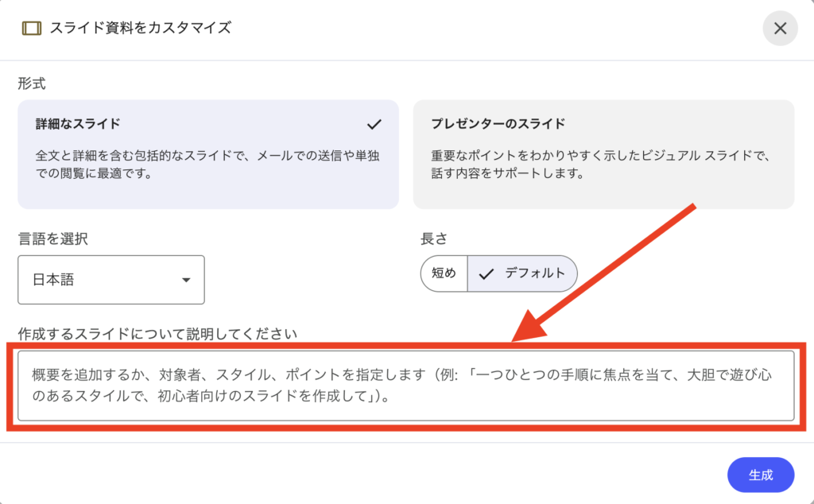Click the 形式 section label
The image size is (814, 504).
(31, 83)
